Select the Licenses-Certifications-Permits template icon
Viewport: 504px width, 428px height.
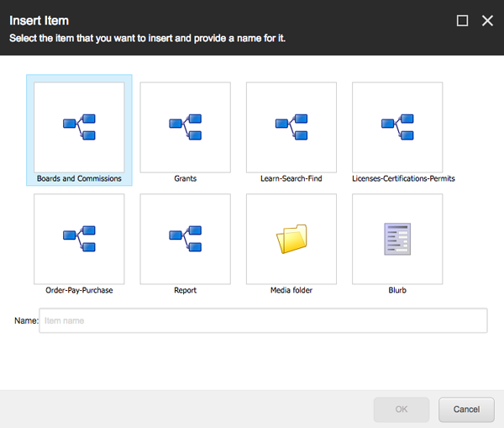coord(397,127)
